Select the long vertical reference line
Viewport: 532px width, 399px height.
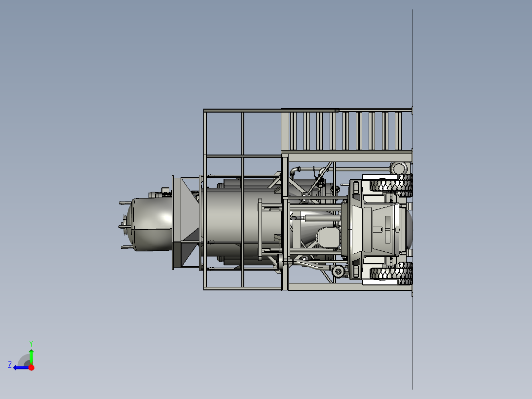tap(413, 199)
